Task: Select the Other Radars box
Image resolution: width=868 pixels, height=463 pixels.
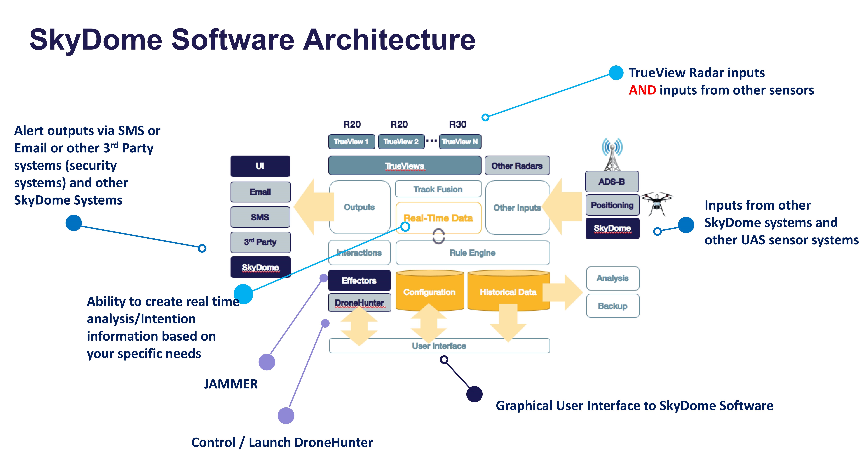Action: click(x=517, y=165)
